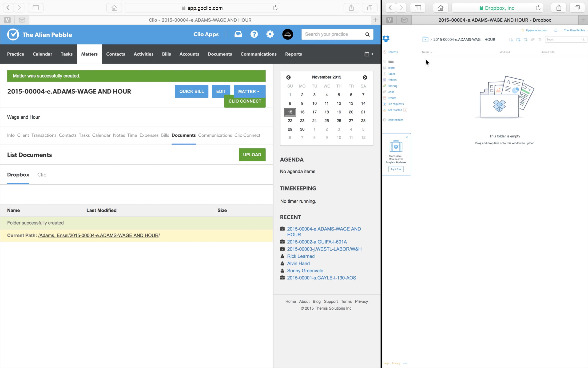The width and height of the screenshot is (588, 368).
Task: Click Upgrade account in Dropbox
Action: point(536,30)
